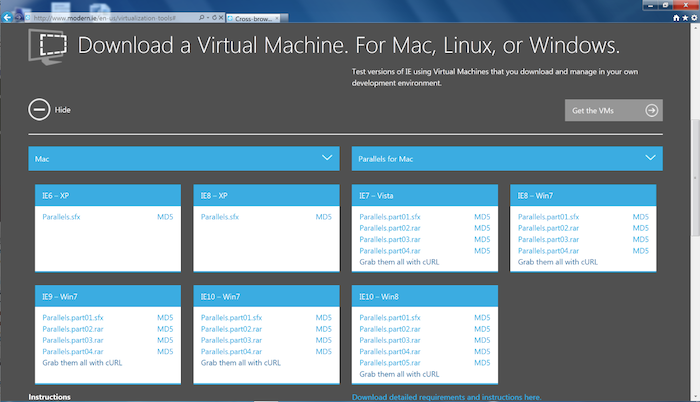
Task: Click the modern.ie address bar
Action: [x=112, y=18]
